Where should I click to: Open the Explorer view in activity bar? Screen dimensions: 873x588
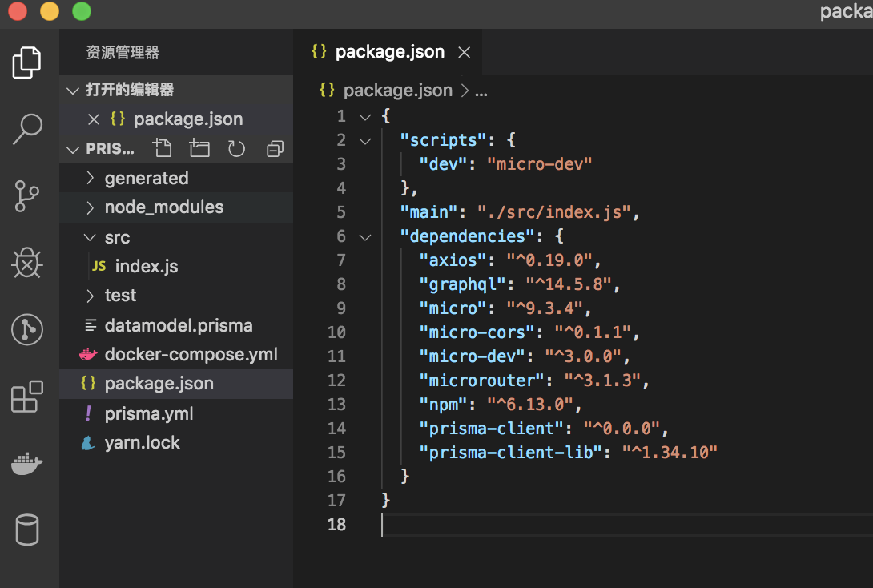pos(27,62)
